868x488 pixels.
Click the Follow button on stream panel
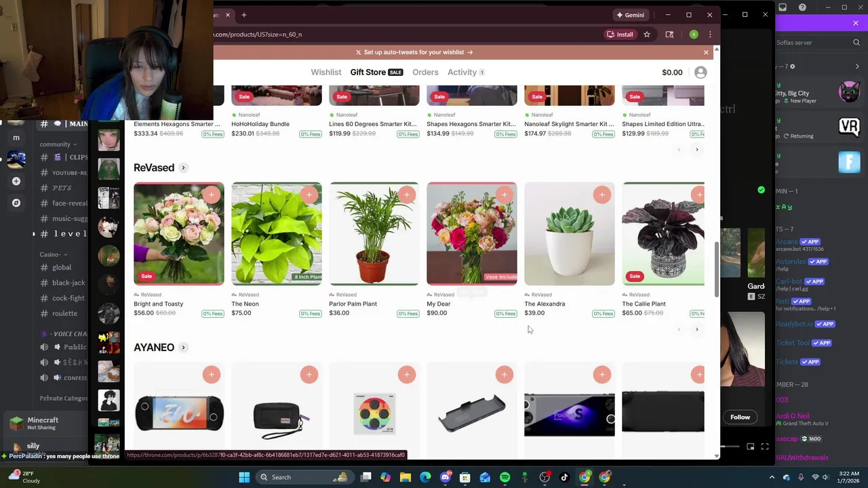click(x=740, y=418)
